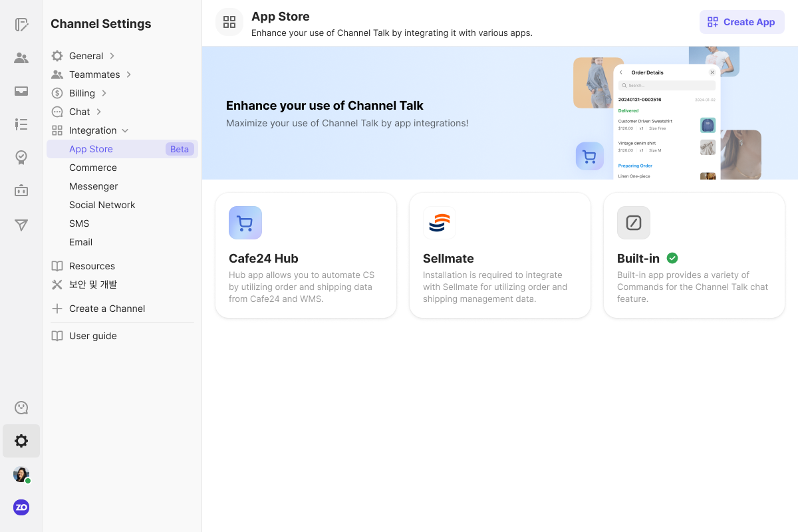
Task: Expand the Chat settings section
Action: (80, 112)
